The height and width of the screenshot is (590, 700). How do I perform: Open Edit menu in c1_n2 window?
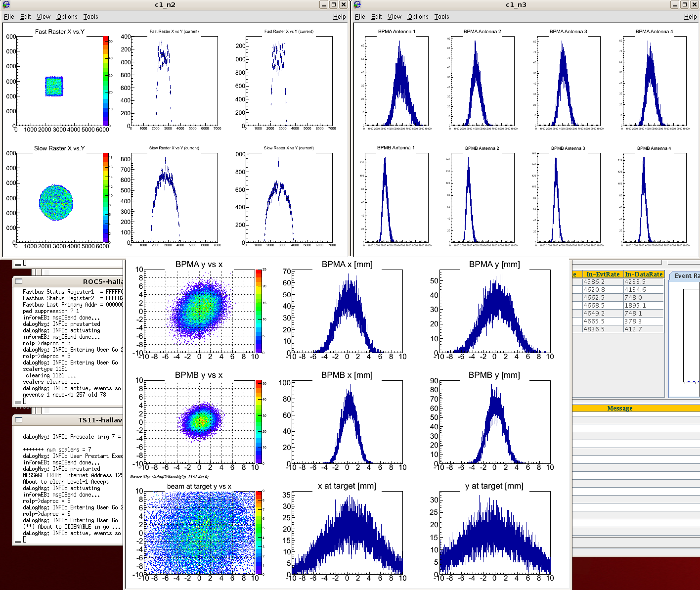(x=25, y=16)
